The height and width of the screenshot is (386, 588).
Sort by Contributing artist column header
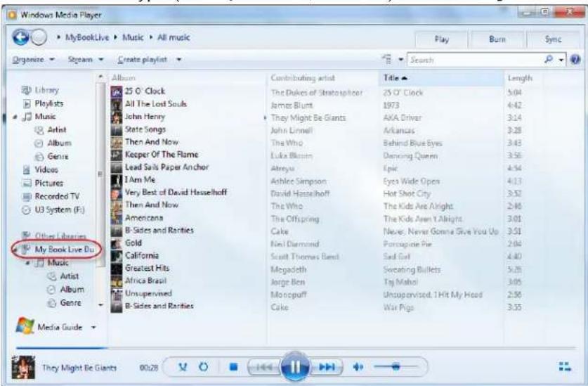coord(303,78)
